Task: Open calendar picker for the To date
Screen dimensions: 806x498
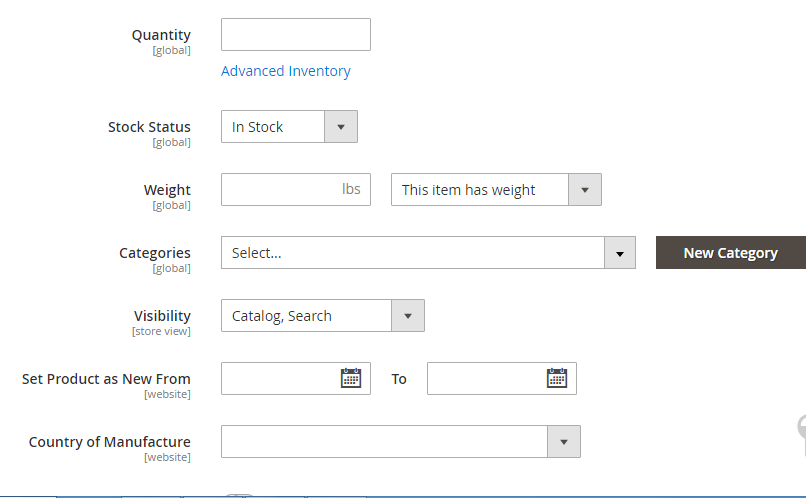Action: [557, 378]
